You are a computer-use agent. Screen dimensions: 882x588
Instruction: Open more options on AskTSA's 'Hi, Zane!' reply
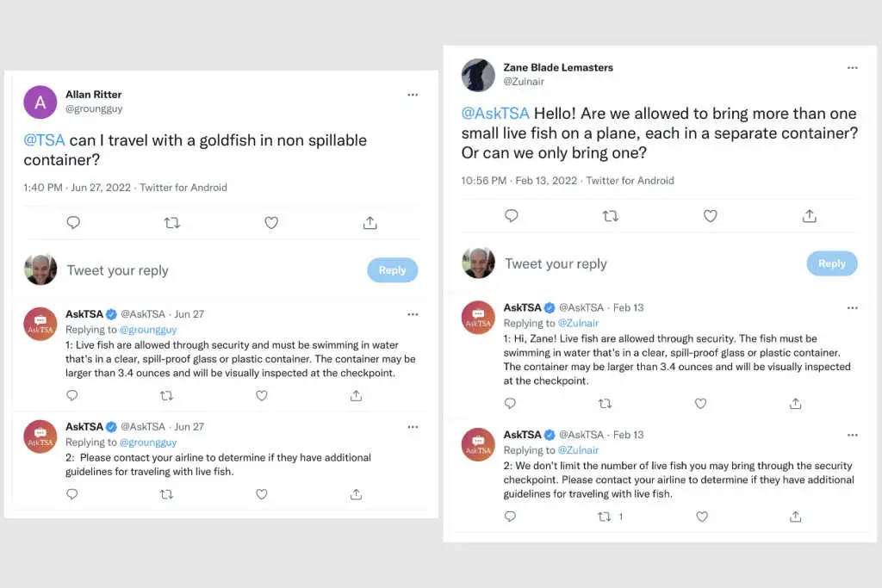click(x=852, y=307)
